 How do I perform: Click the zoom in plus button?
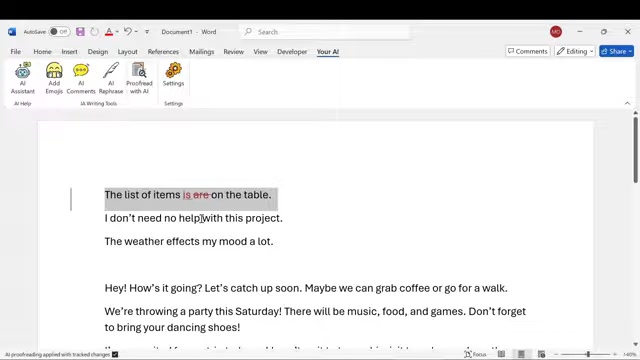615,354
